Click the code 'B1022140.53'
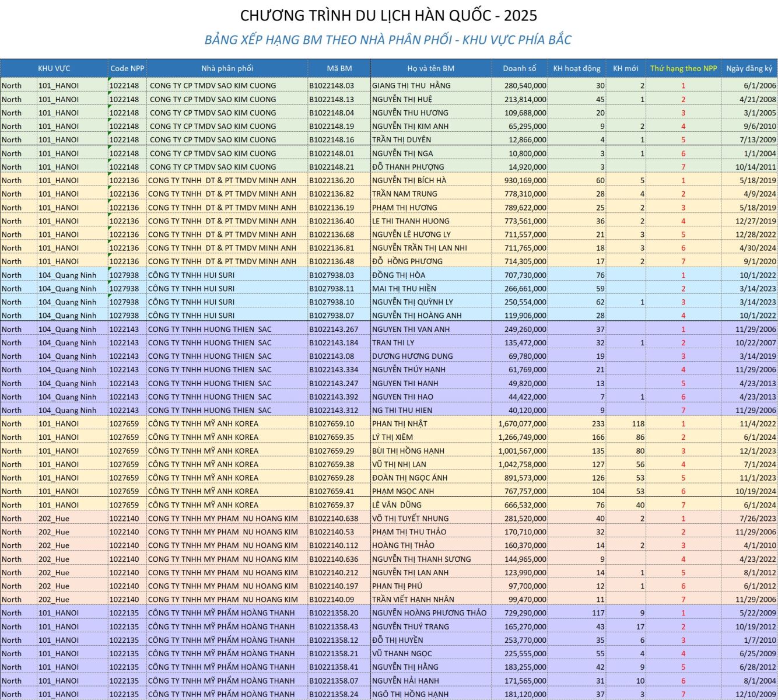Viewport: 778px width, 700px height. coord(331,531)
